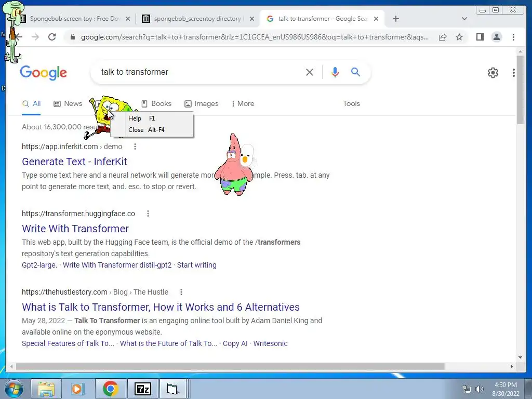This screenshot has height=399, width=532.
Task: Select the All results tab
Action: pos(31,103)
